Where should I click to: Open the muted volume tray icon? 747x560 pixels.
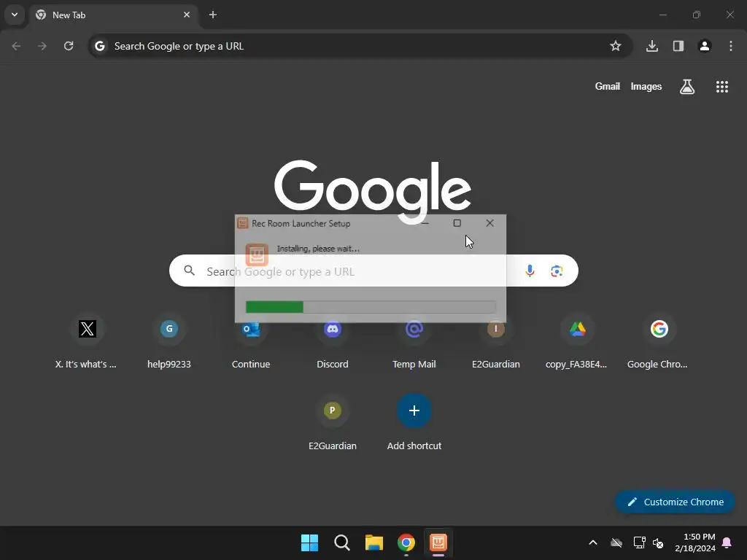tap(659, 542)
